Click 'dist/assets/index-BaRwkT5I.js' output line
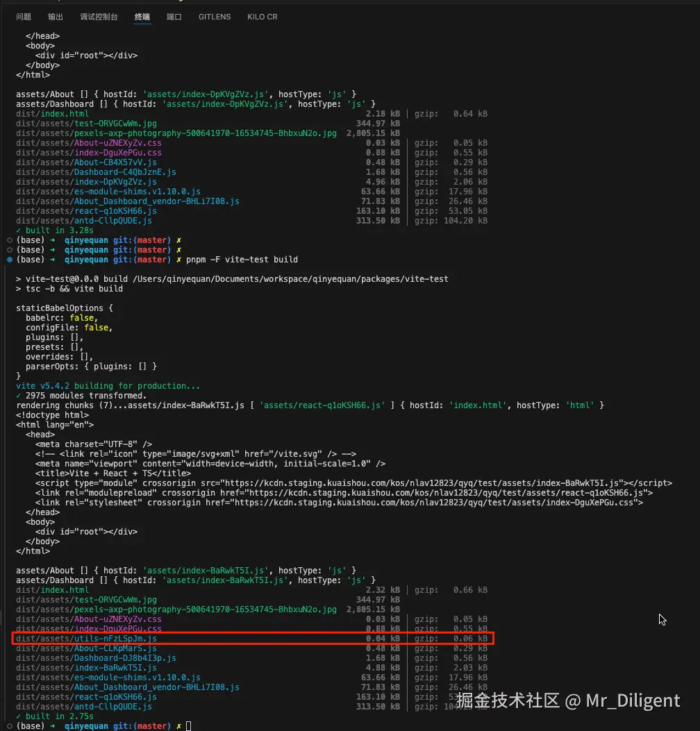The image size is (700, 731). pyautogui.click(x=86, y=668)
